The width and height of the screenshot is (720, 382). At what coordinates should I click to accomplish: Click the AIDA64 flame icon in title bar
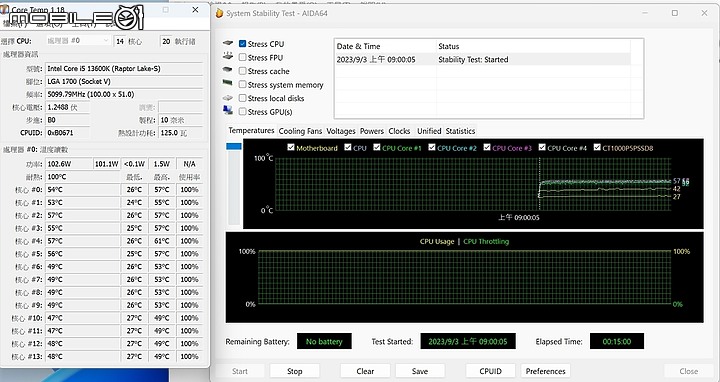pos(219,13)
